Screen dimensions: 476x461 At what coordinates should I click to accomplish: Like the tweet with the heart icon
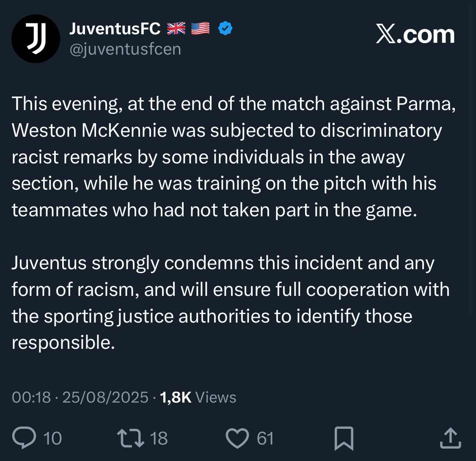pos(237,438)
